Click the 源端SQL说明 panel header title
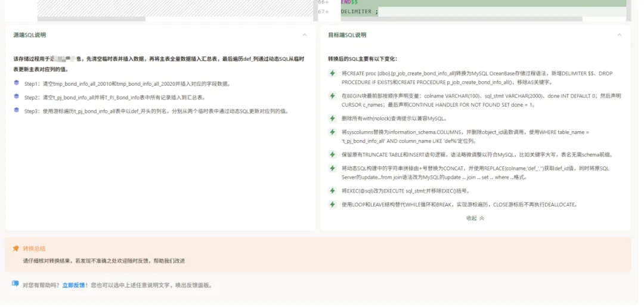 pyautogui.click(x=30, y=35)
